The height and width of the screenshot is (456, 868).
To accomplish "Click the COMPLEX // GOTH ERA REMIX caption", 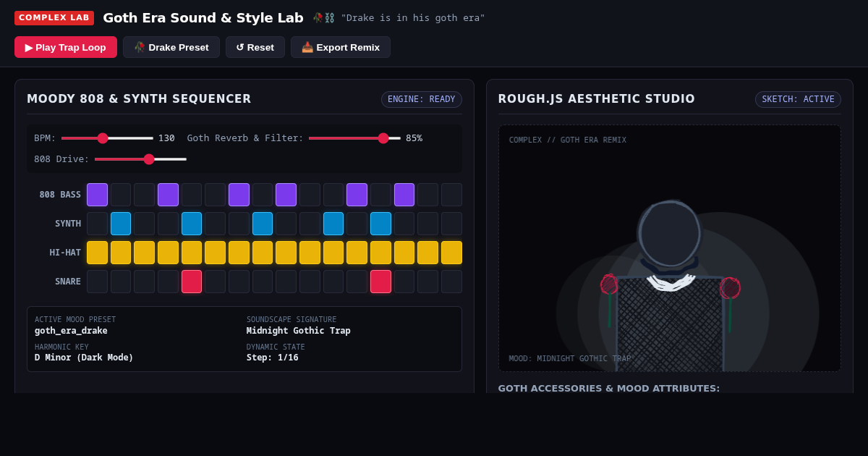I will (x=568, y=140).
